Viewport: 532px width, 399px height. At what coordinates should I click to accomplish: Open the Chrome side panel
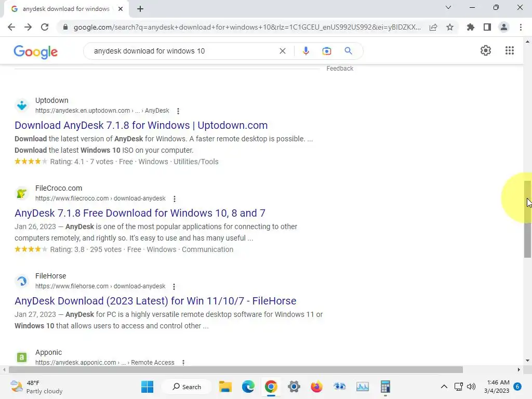pos(487,27)
